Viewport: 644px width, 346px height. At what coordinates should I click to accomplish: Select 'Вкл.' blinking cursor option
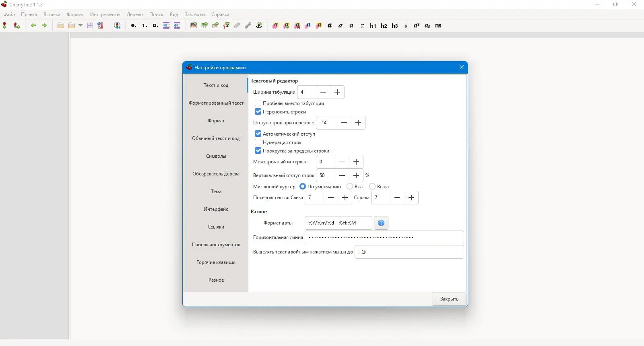tap(350, 187)
